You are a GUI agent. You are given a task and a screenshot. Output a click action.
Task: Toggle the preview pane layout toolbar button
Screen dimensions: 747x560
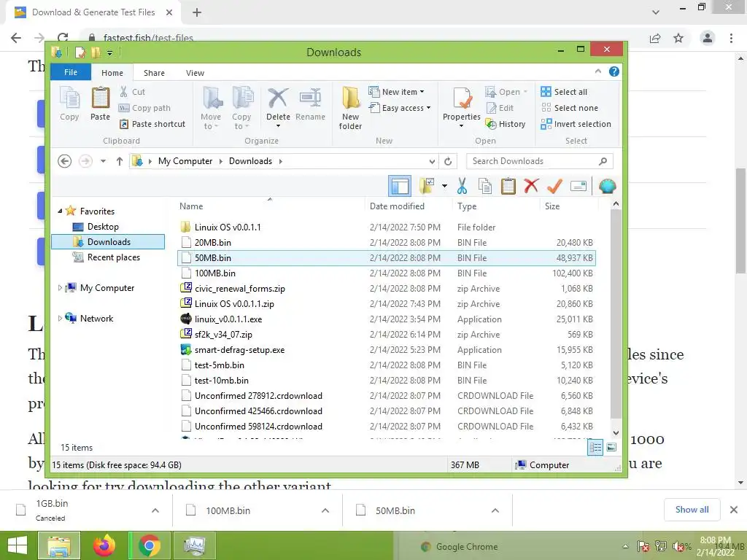(x=400, y=186)
